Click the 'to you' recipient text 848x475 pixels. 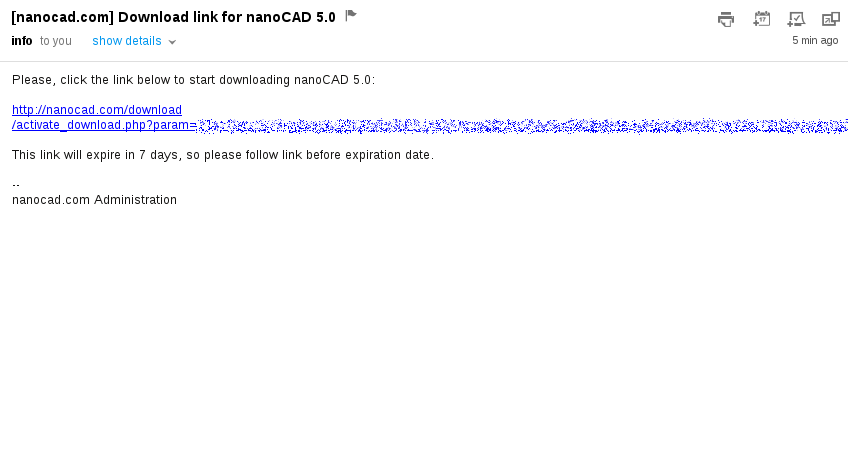click(56, 41)
